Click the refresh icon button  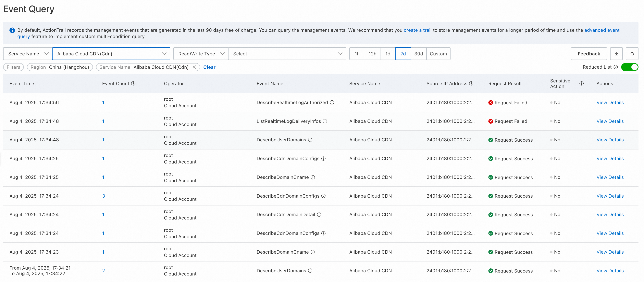point(632,54)
